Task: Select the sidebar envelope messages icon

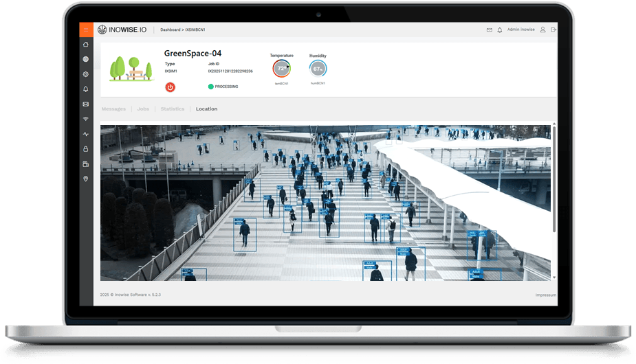Action: click(x=86, y=104)
